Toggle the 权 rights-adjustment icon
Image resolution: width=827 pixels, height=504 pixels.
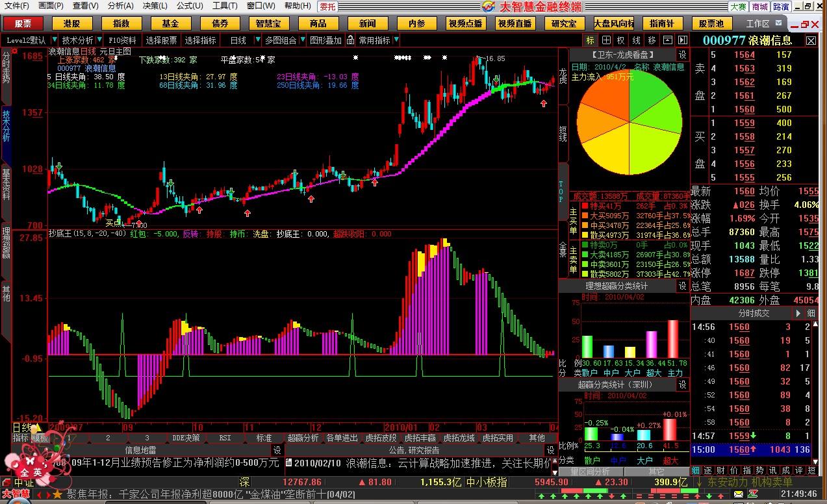pyautogui.click(x=621, y=40)
